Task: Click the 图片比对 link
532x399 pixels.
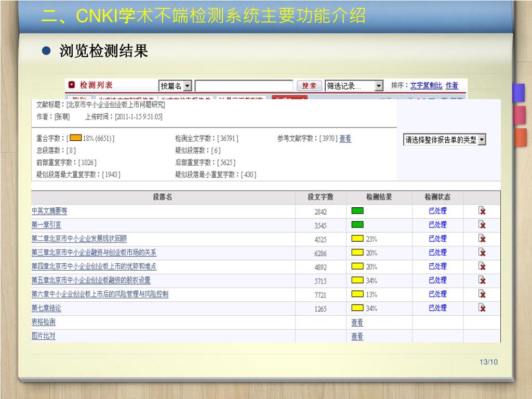Action: [43, 336]
